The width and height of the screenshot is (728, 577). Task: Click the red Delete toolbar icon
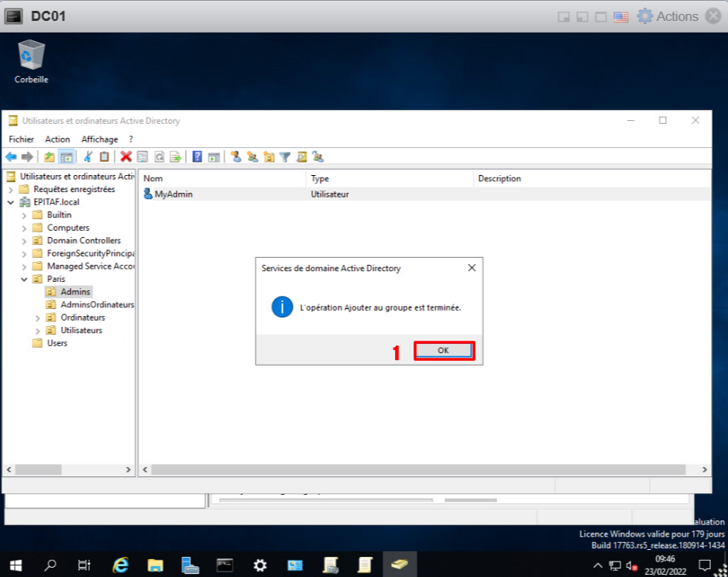pyautogui.click(x=125, y=156)
